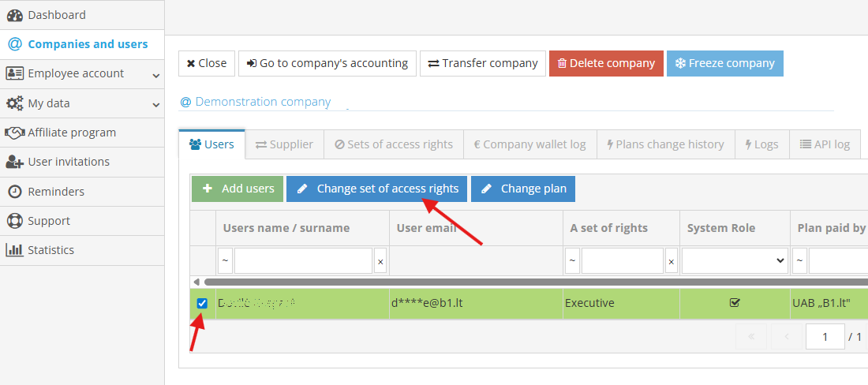Uncheck the selected user row checkbox
Screen dimensions: 868x385
[x=202, y=303]
